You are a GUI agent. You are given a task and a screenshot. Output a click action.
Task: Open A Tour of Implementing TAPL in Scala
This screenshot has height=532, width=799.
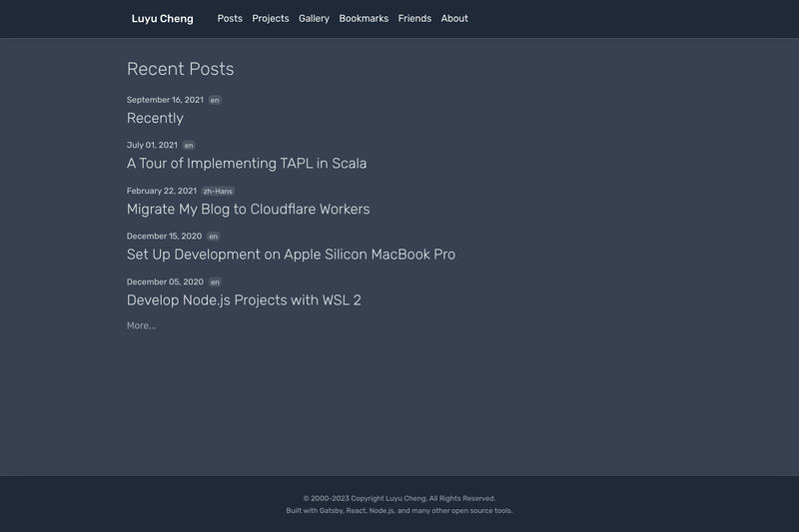[x=247, y=164]
